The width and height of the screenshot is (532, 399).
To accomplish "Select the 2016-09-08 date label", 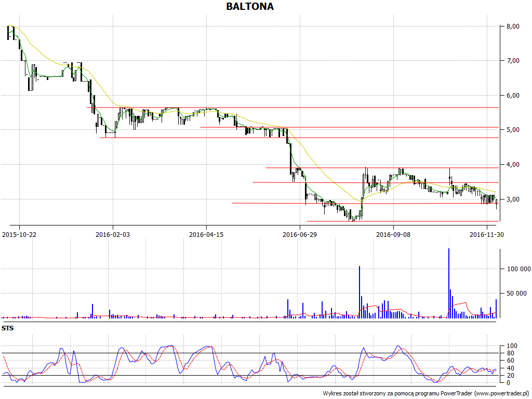I will pos(393,234).
